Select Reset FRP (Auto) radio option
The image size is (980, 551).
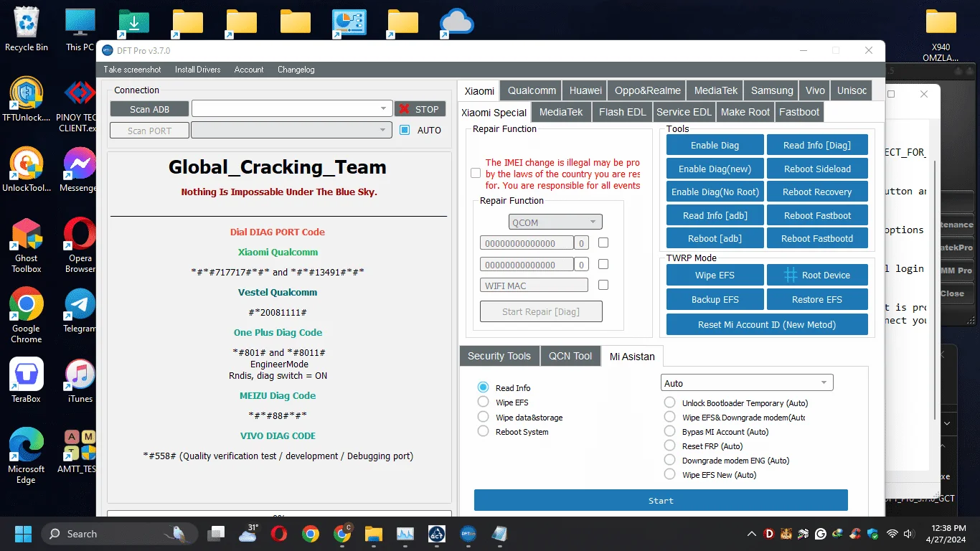tap(669, 446)
